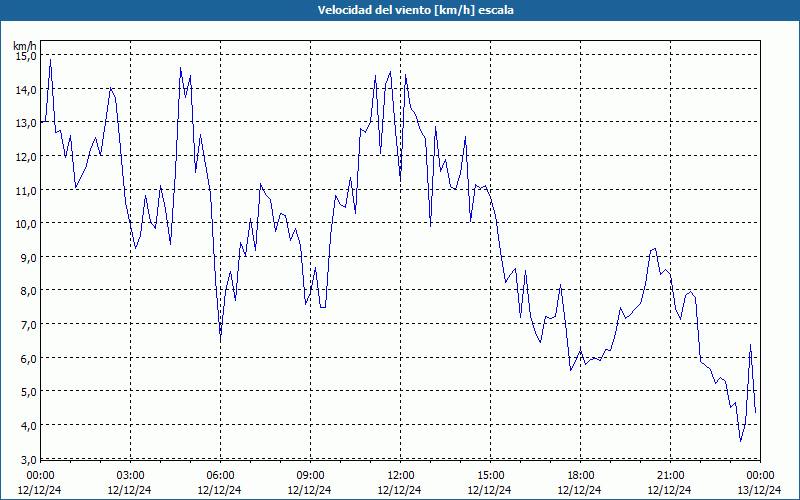Click the '12/12/24' date under '15:00'

489,490
